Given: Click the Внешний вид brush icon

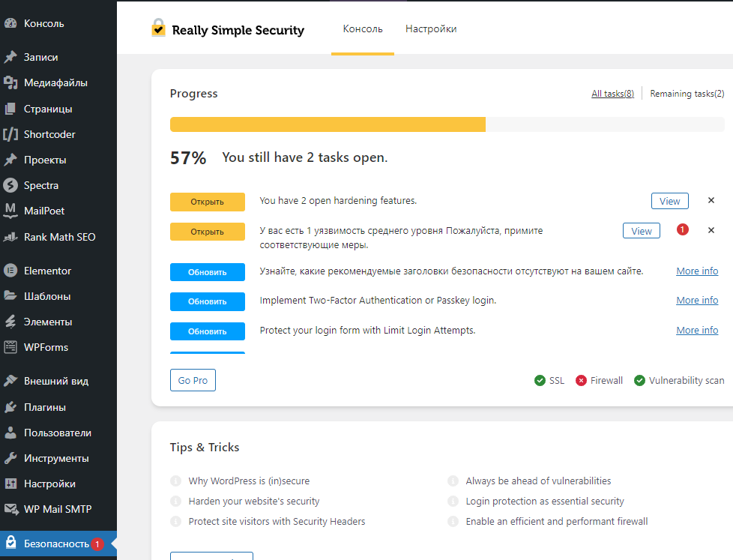Looking at the screenshot, I should click(10, 381).
